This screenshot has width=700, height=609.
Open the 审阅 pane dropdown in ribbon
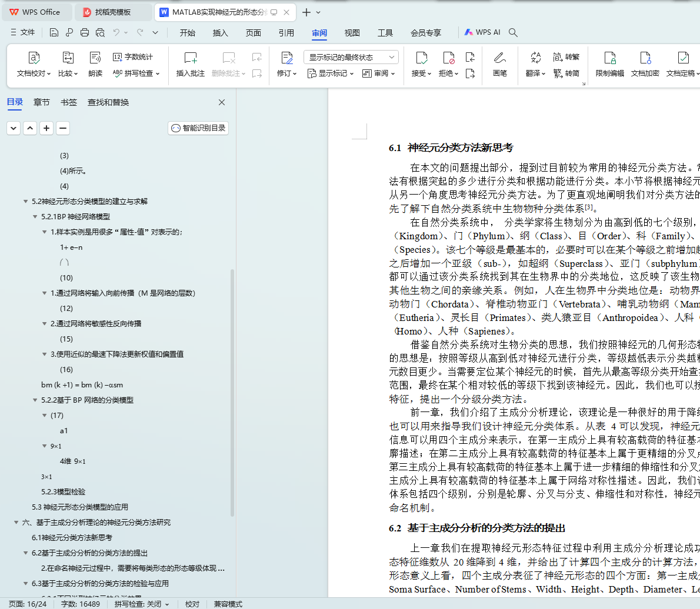[x=379, y=73]
